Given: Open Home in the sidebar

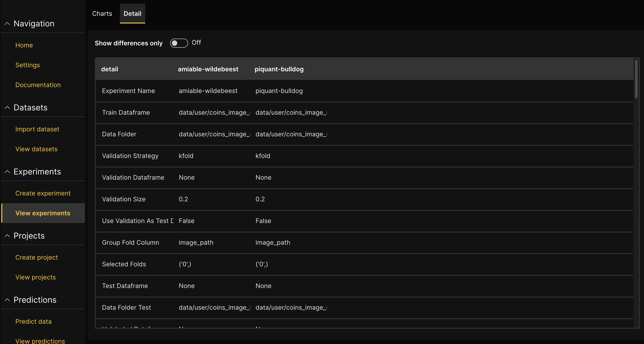Looking at the screenshot, I should point(24,45).
